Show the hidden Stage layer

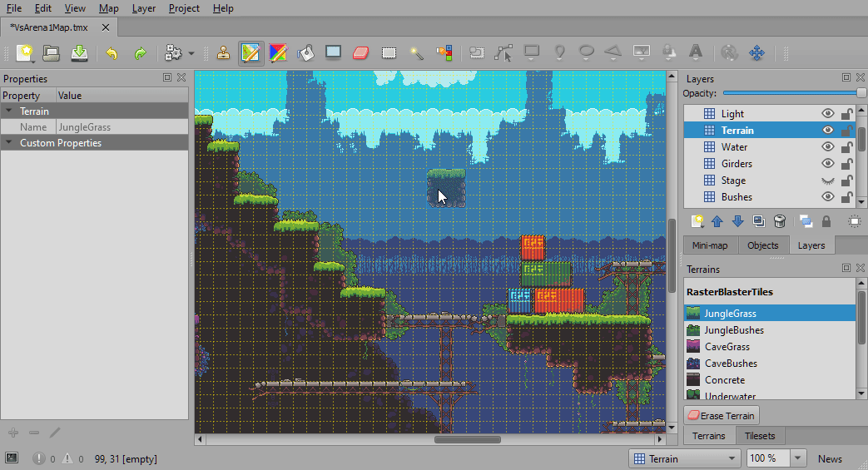point(827,181)
